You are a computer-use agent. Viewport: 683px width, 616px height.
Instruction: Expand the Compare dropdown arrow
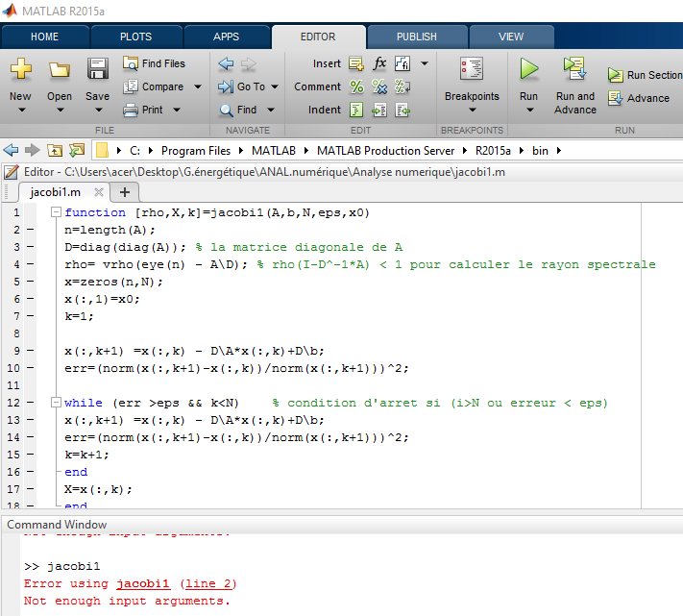coord(198,86)
